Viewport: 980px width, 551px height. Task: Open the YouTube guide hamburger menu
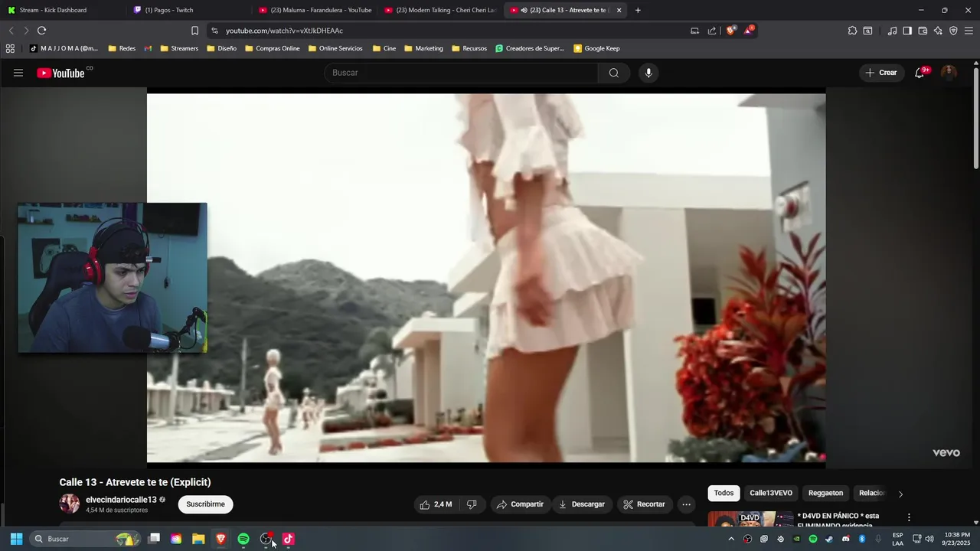[18, 73]
